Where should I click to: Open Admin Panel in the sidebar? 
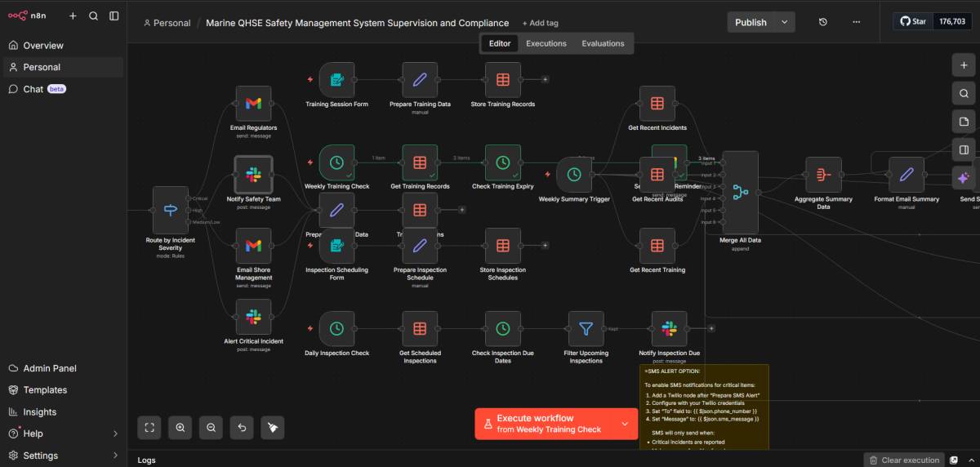[x=64, y=368]
